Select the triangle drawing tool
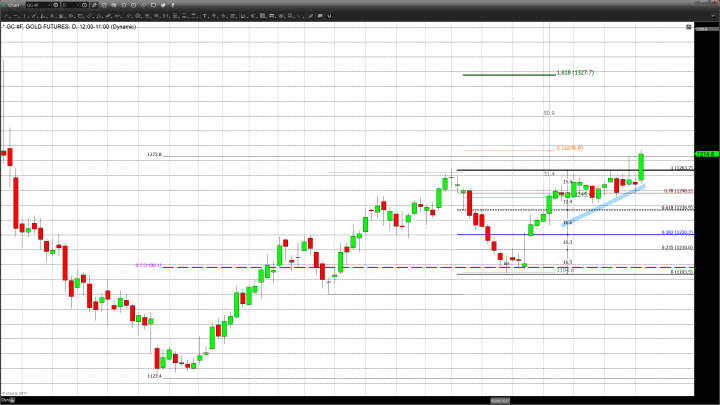Image resolution: width=720 pixels, height=405 pixels. [99, 16]
